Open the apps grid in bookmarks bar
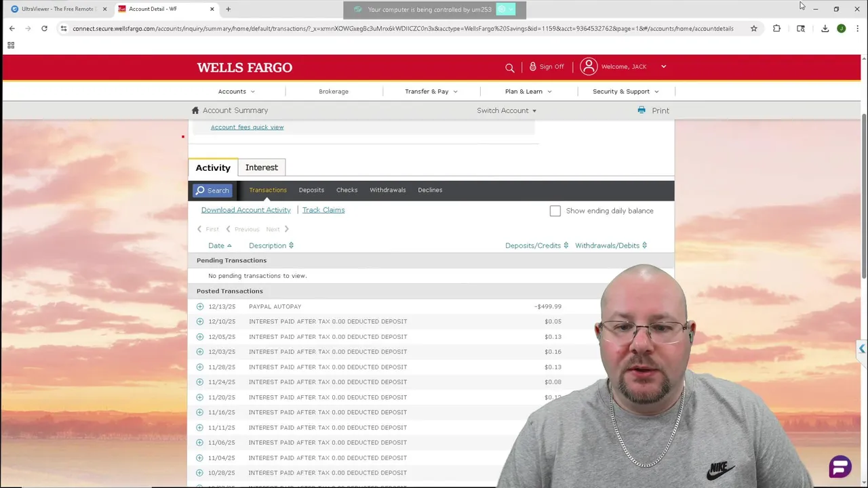868x488 pixels. pos(11,45)
